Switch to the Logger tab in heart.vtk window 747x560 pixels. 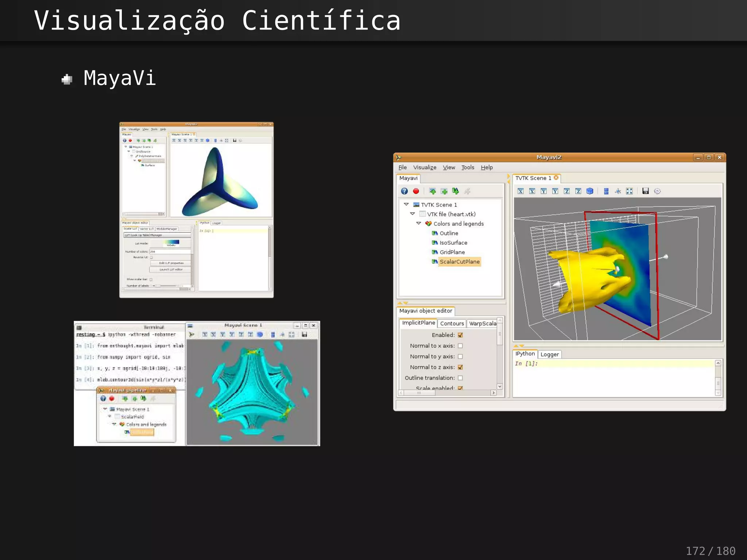[x=550, y=354]
